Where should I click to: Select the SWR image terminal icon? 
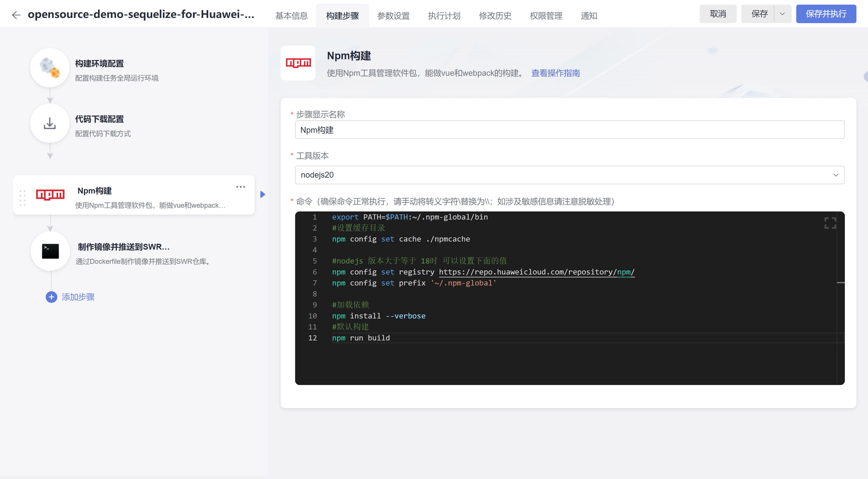click(x=51, y=251)
